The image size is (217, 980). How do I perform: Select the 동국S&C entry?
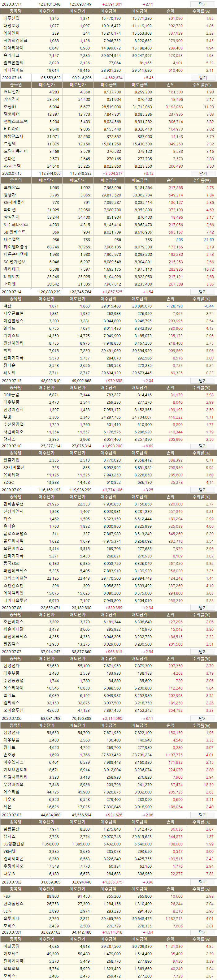pyautogui.click(x=108, y=563)
